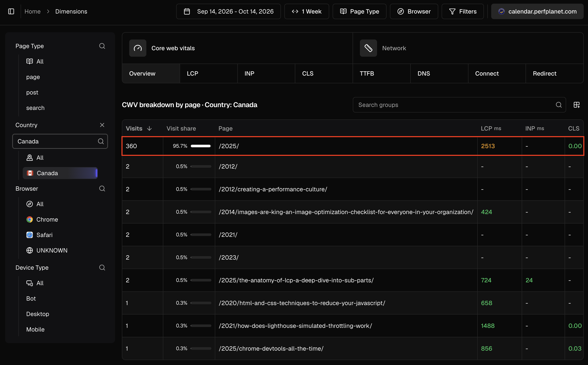Click the Visits sort arrow
Screen dimensions: 588x365
click(149, 128)
